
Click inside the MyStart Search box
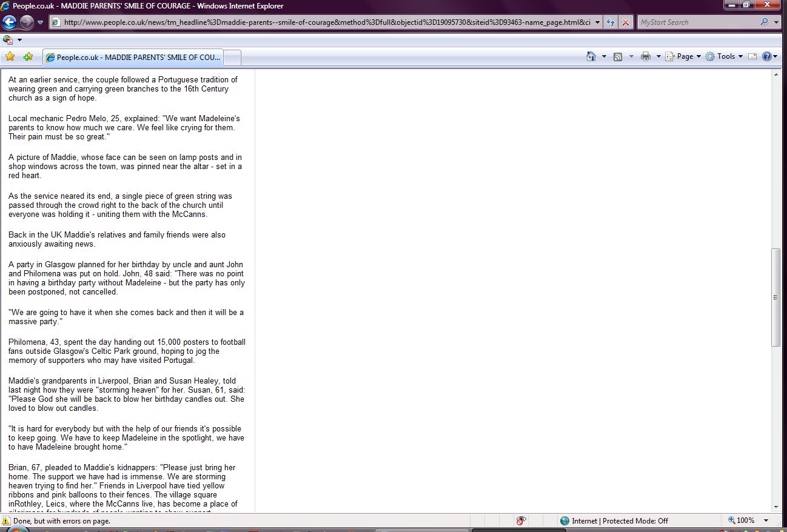(x=697, y=22)
